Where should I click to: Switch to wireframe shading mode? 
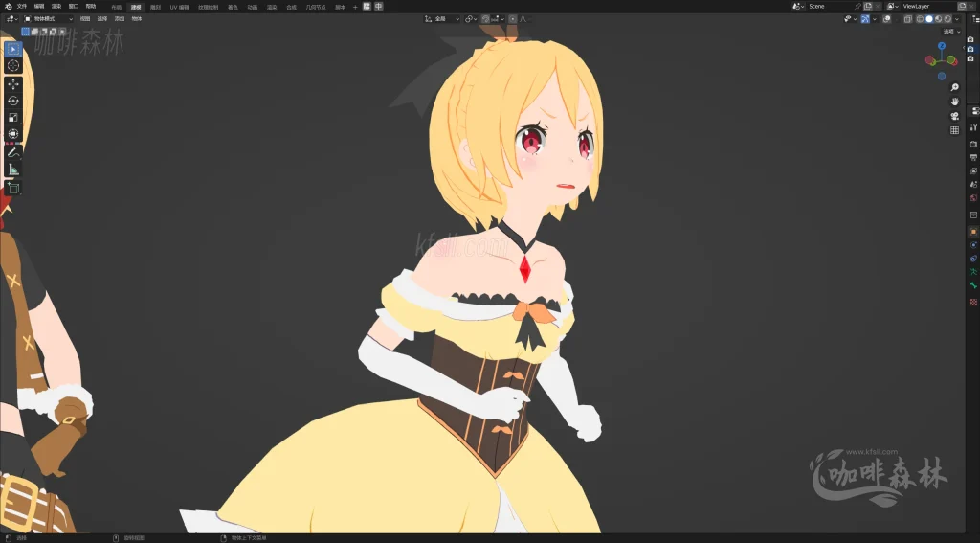920,19
